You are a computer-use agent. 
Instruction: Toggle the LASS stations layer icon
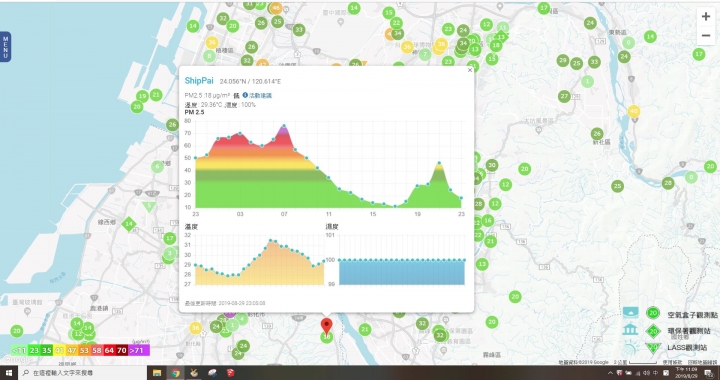pyautogui.click(x=630, y=348)
